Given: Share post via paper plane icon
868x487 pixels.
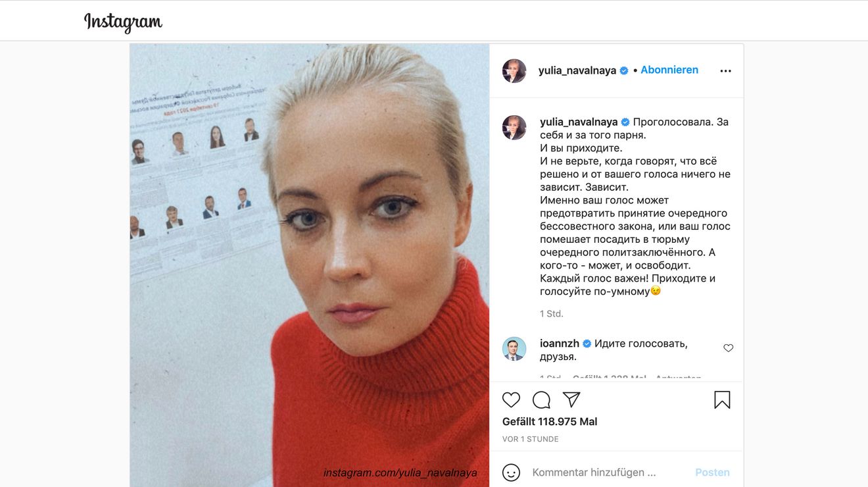Looking at the screenshot, I should point(571,399).
